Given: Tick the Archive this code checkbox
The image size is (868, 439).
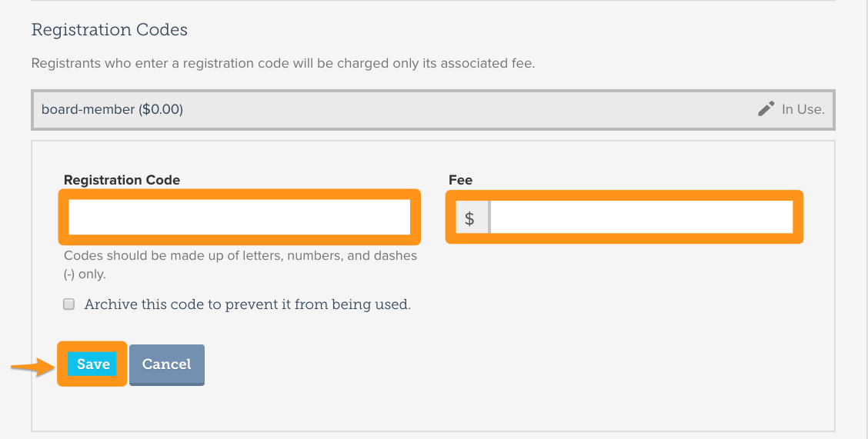Looking at the screenshot, I should [x=68, y=304].
